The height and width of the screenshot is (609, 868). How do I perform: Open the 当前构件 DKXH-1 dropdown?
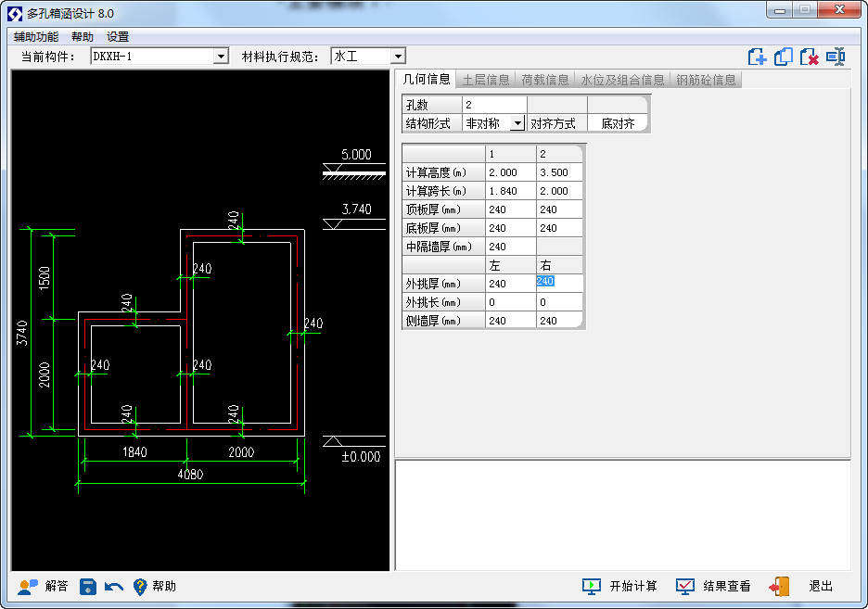pyautogui.click(x=221, y=57)
